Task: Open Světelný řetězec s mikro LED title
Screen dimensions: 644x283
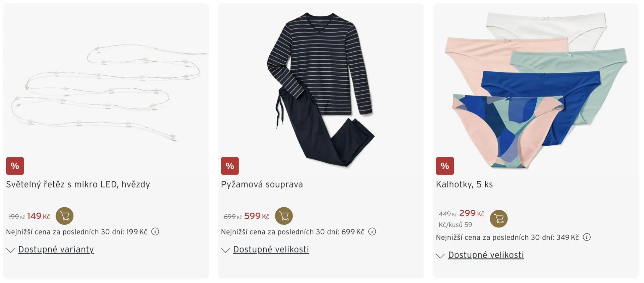Action: pos(78,185)
